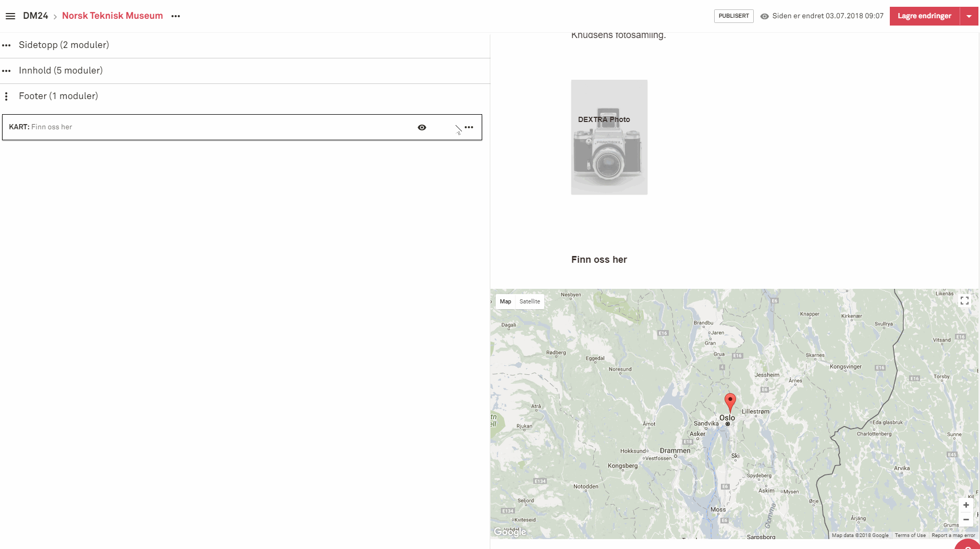The image size is (980, 549).
Task: Open options for KART Finn oss her module
Action: (469, 127)
